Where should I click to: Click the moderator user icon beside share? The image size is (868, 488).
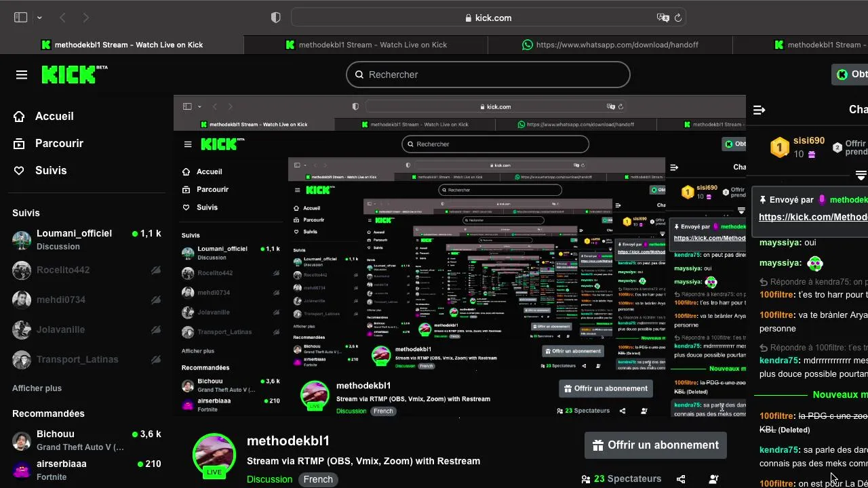pos(713,479)
